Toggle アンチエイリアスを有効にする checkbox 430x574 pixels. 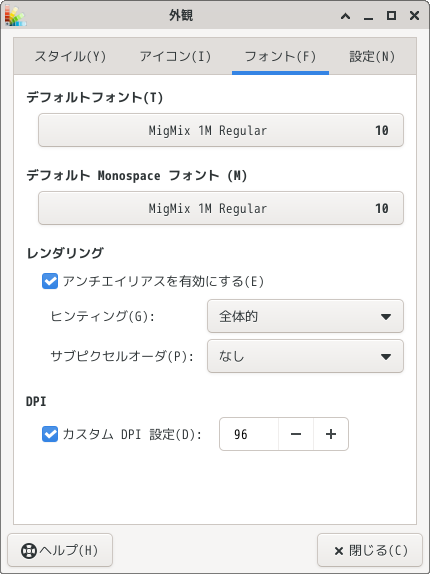(50, 281)
